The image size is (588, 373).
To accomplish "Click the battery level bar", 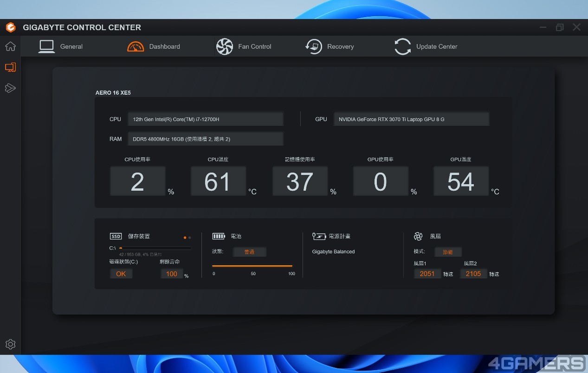I will click(252, 266).
